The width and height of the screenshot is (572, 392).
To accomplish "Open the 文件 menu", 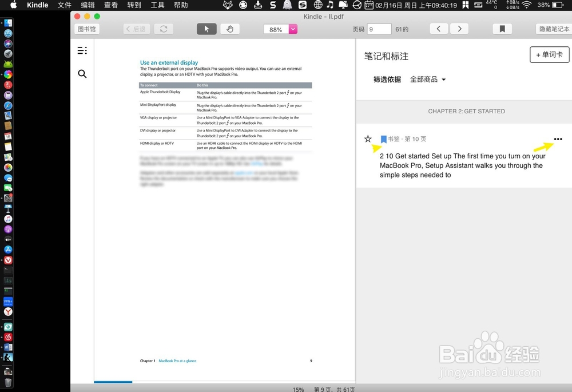I will coord(64,5).
